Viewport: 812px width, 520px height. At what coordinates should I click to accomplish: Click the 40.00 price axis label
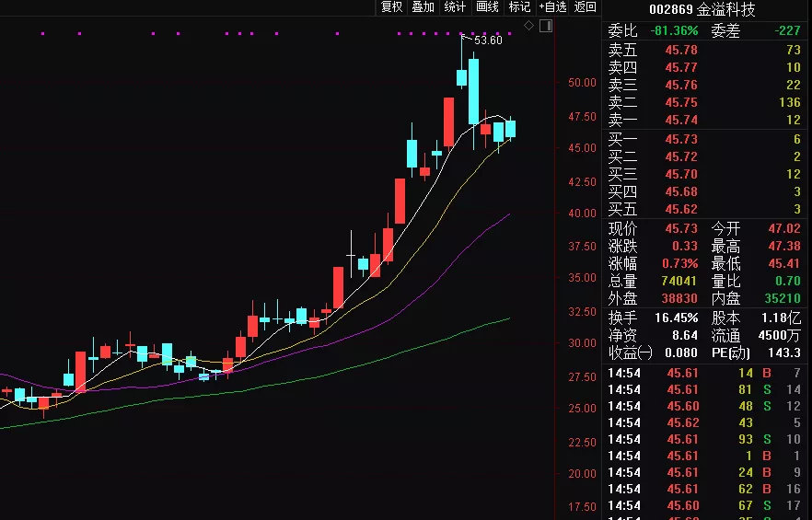583,213
